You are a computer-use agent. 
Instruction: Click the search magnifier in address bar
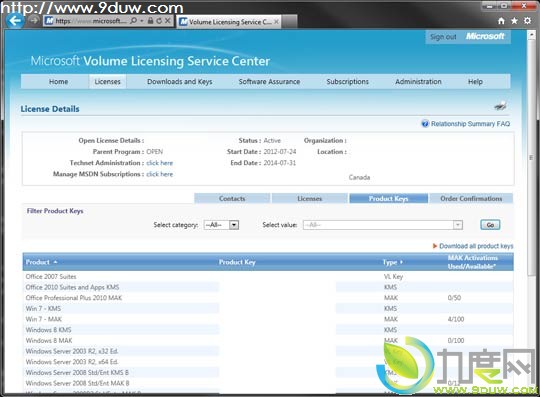click(x=134, y=21)
